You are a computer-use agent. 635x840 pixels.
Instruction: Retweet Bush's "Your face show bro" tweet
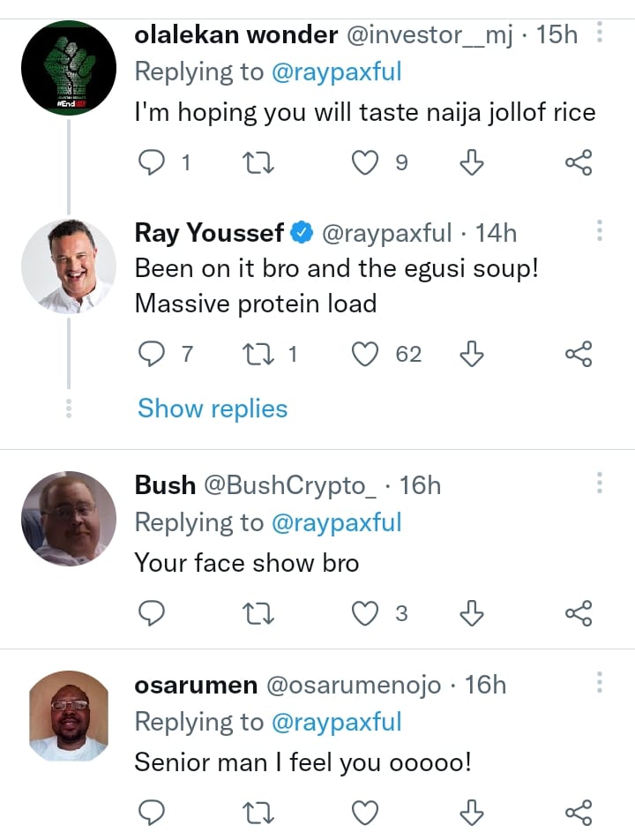(259, 613)
